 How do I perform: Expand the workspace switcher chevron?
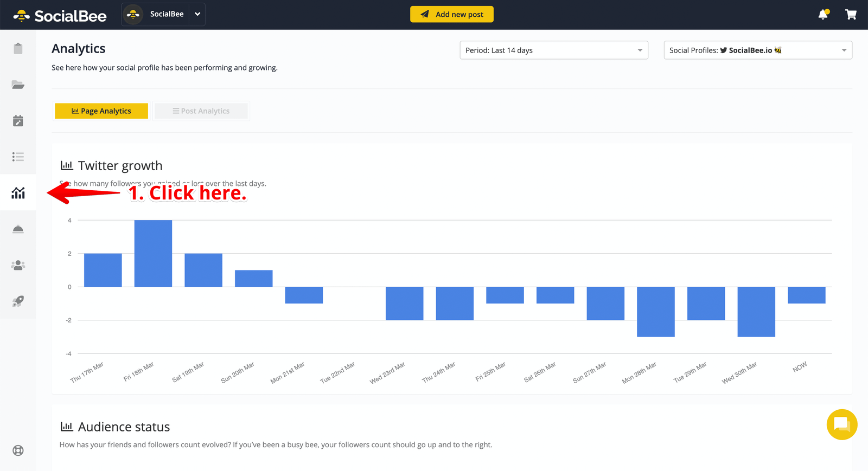coord(197,15)
